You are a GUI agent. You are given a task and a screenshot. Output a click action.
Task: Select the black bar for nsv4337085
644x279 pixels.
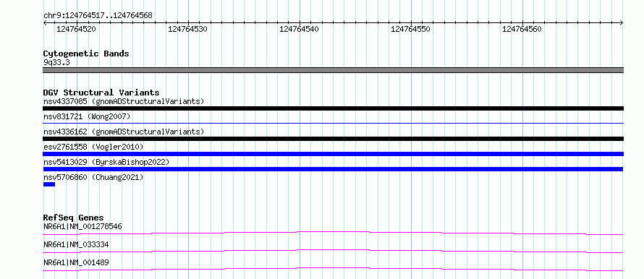click(333, 108)
